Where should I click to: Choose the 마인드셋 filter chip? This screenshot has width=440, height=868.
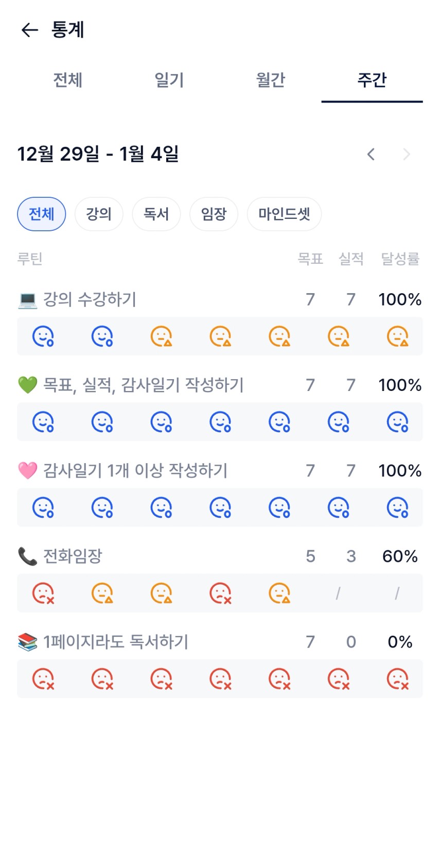coord(284,214)
